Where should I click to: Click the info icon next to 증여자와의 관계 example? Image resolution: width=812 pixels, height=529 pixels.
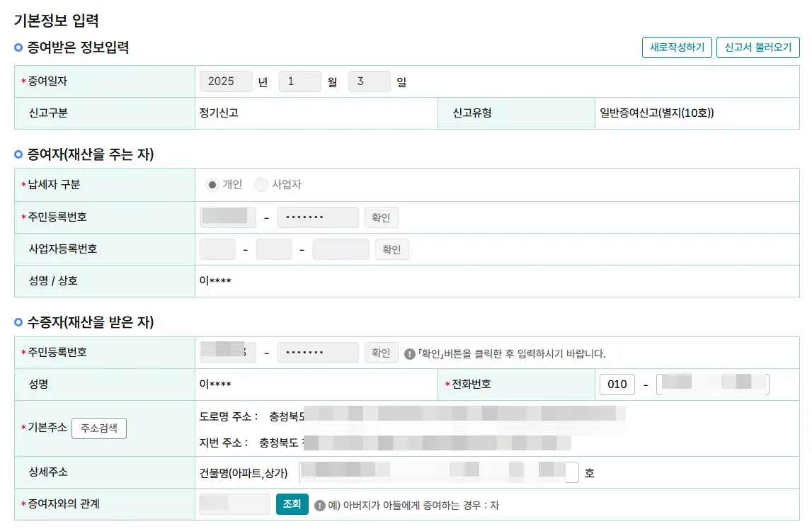(x=321, y=505)
